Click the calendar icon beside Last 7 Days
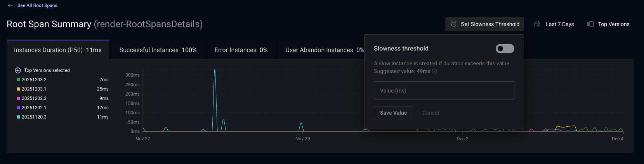 pos(537,24)
